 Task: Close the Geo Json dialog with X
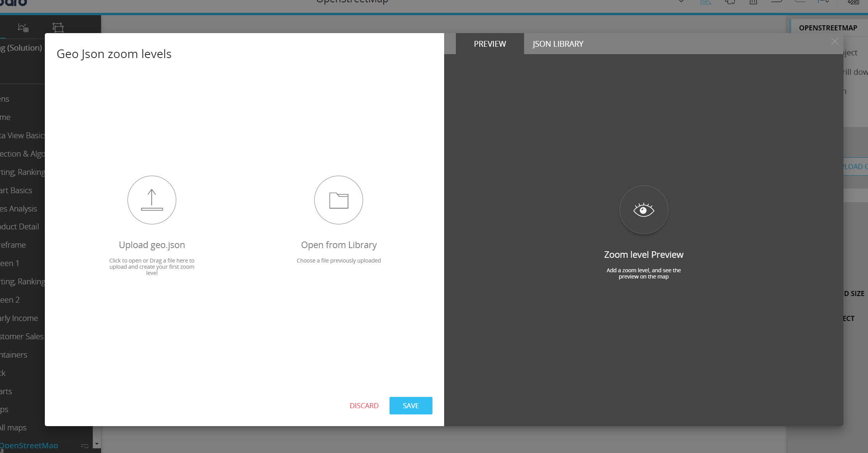pyautogui.click(x=834, y=42)
